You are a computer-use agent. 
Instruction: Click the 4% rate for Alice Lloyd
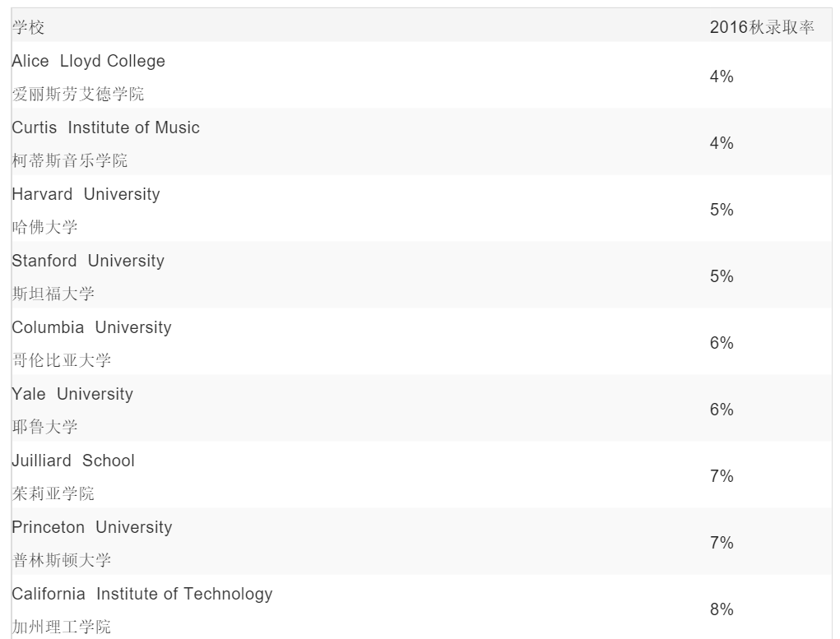722,76
